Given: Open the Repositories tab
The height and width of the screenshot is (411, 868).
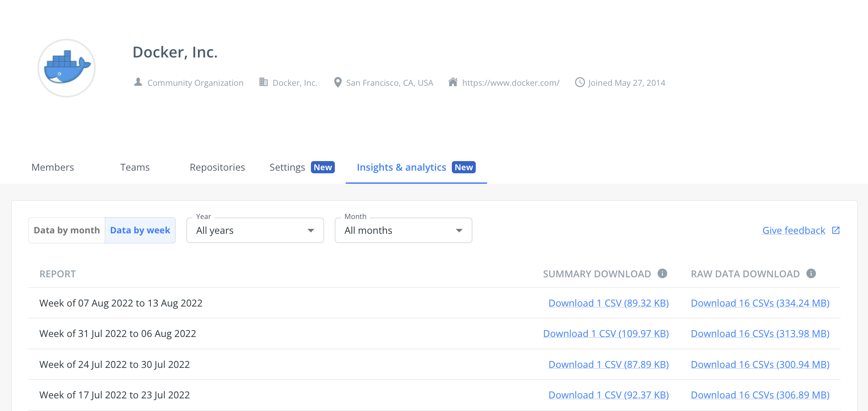Looking at the screenshot, I should click(217, 167).
